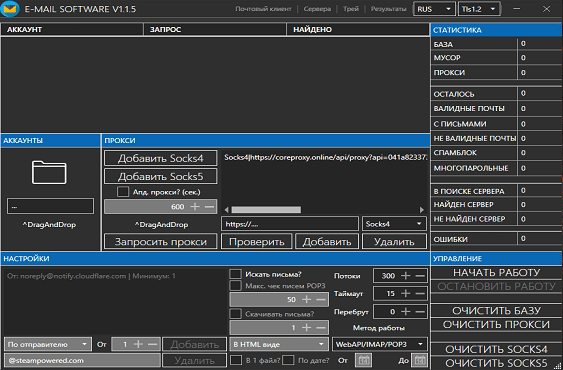
Task: Open 'Сервера' menu item
Action: point(317,9)
